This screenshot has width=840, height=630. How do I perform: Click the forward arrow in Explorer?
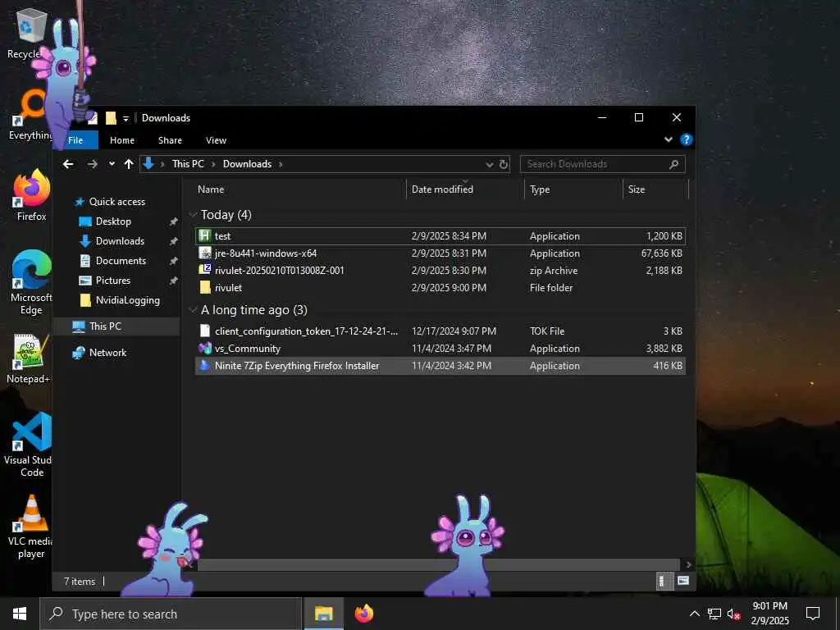(92, 164)
